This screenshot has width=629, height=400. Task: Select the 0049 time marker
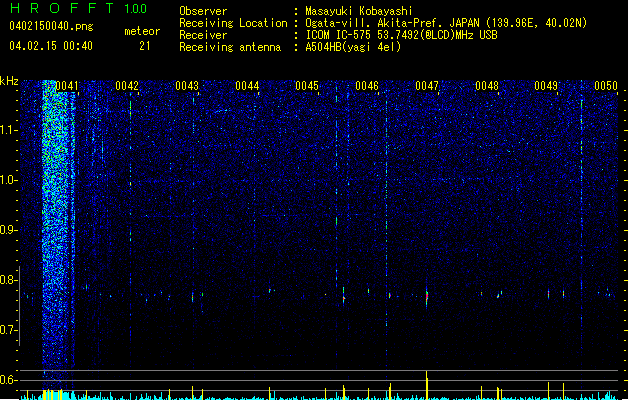[x=546, y=86]
